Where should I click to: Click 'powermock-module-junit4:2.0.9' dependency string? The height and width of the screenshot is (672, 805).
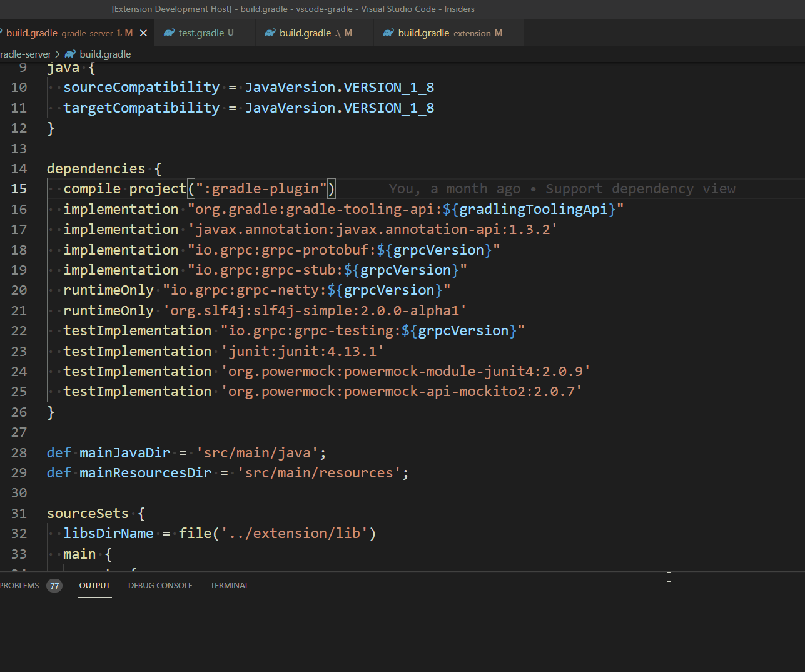pyautogui.click(x=463, y=371)
